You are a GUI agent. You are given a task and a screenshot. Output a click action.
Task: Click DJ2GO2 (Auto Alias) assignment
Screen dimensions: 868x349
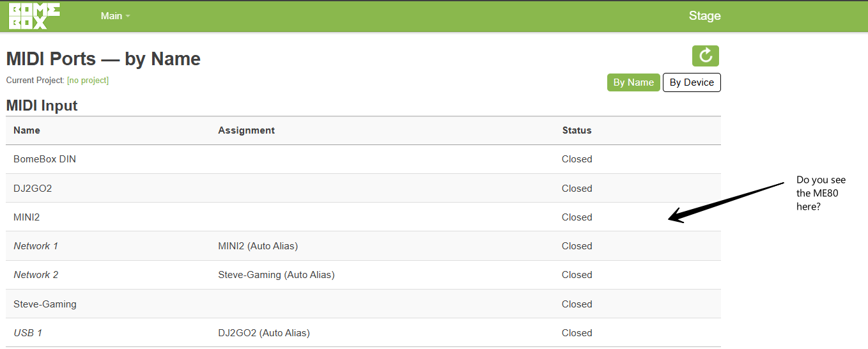tap(264, 333)
